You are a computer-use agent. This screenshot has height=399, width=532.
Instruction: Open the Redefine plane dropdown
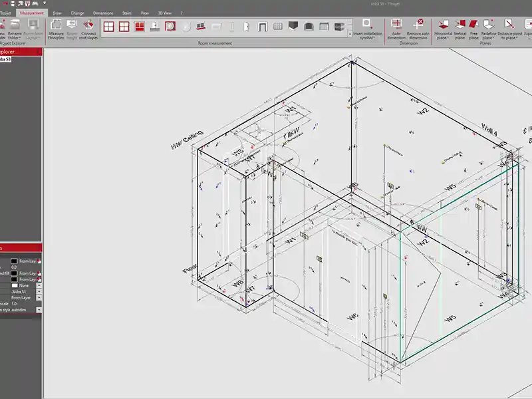click(489, 37)
